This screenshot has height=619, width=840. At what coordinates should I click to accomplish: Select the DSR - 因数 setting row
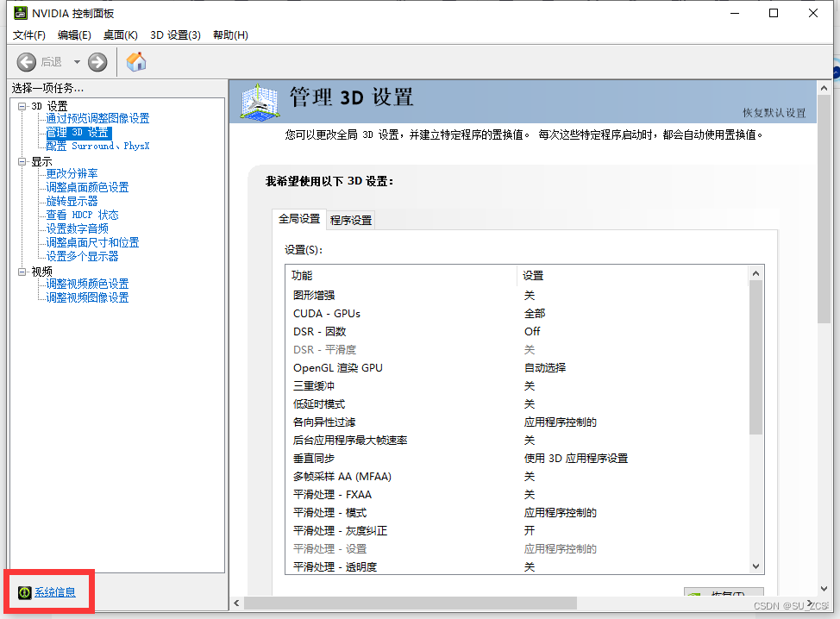(x=517, y=331)
